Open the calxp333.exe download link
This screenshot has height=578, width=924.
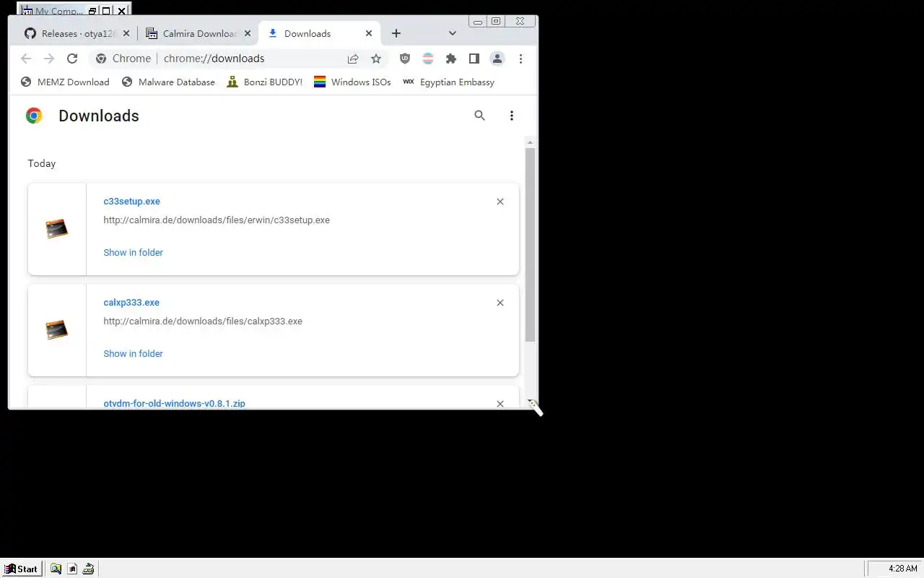pyautogui.click(x=131, y=303)
